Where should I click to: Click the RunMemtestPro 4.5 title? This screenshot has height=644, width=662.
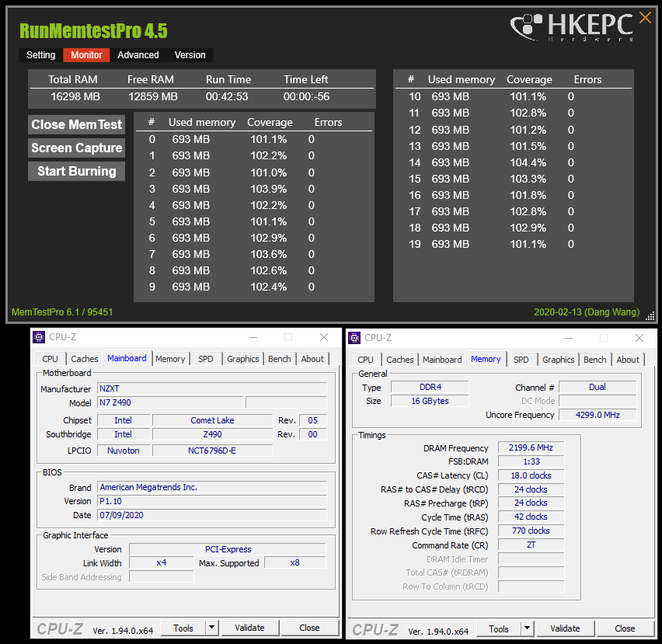93,31
